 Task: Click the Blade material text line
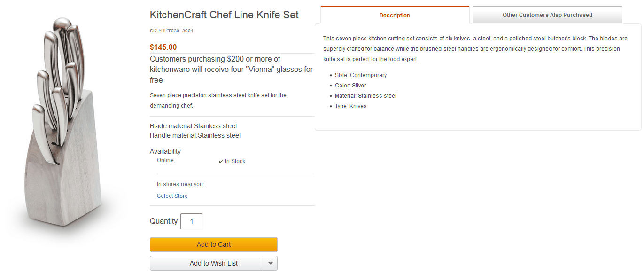coord(193,125)
